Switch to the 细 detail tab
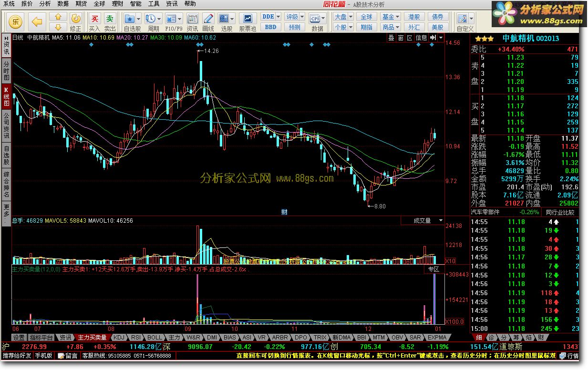588x370 pixels. (479, 337)
